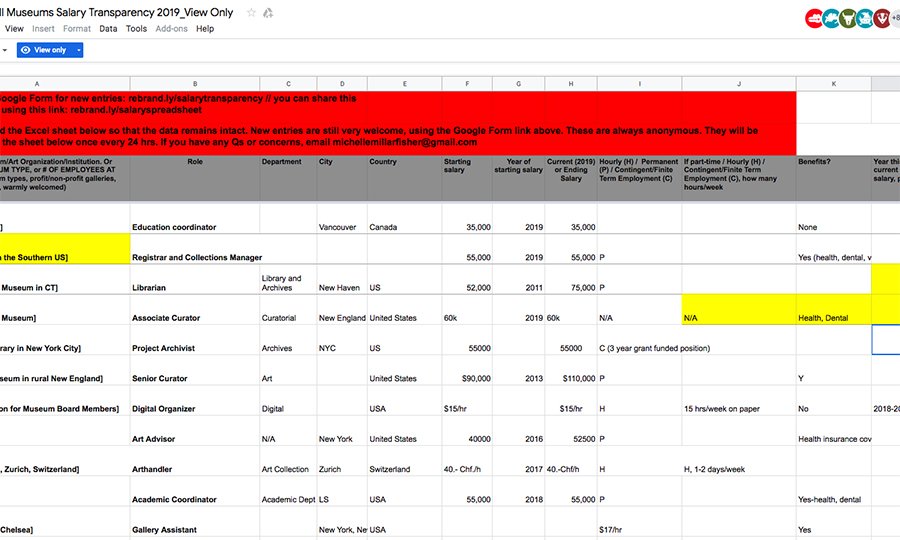Select column D header
900x540 pixels.
click(342, 84)
